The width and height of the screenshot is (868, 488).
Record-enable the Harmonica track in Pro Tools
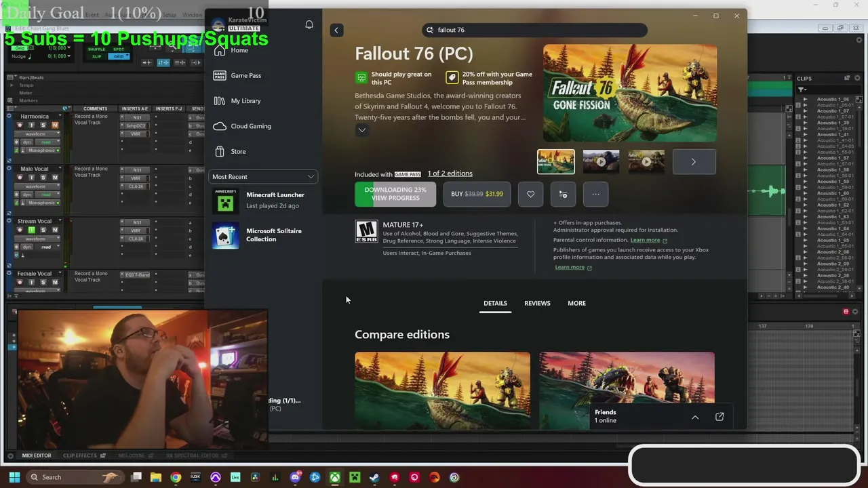[20, 125]
